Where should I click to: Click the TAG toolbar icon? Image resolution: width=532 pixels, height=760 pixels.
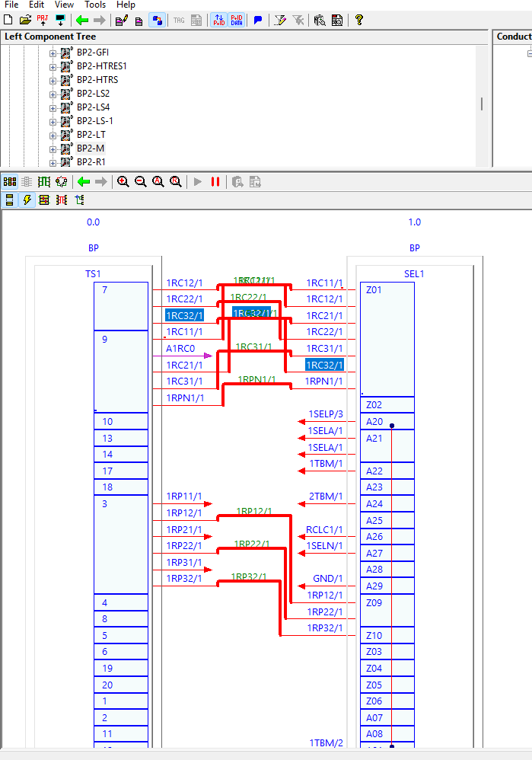179,21
